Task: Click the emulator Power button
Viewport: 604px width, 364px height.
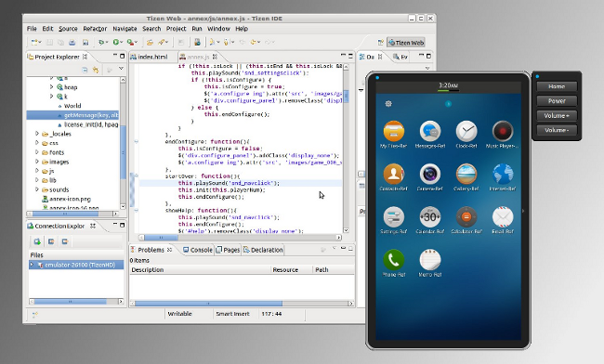Action: 557,101
